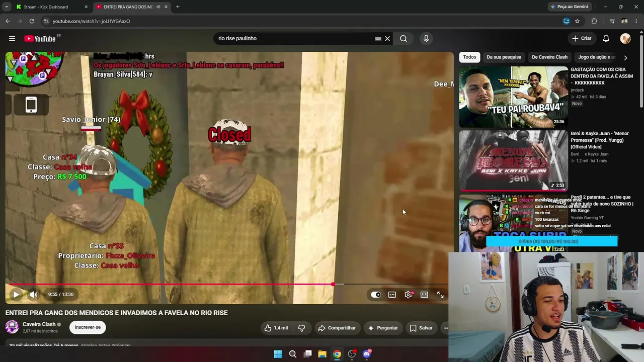The width and height of the screenshot is (644, 362).
Task: Play the paused video
Action: pos(16,295)
